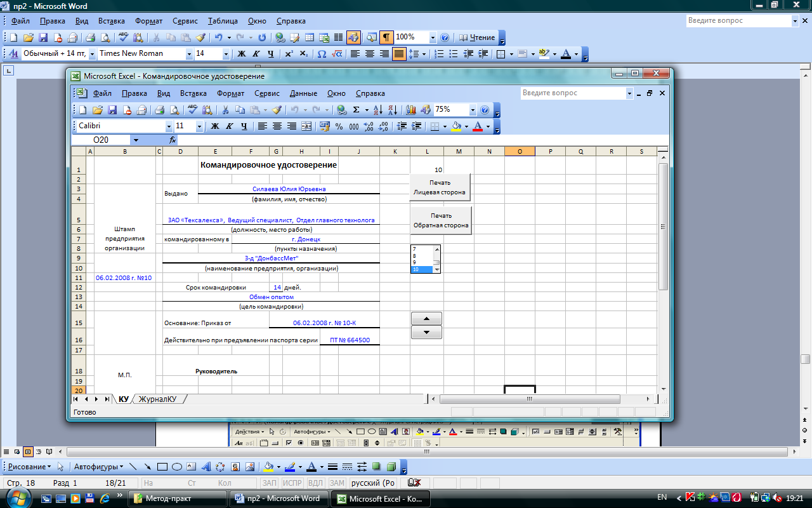Screen dimensions: 812x508
Task: Open Excel zoom 75% dropdown
Action: point(473,110)
